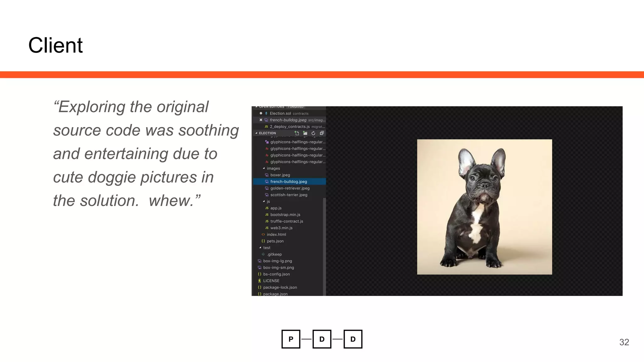Open the LICENSE file
This screenshot has width=644, height=362.
coord(288,281)
